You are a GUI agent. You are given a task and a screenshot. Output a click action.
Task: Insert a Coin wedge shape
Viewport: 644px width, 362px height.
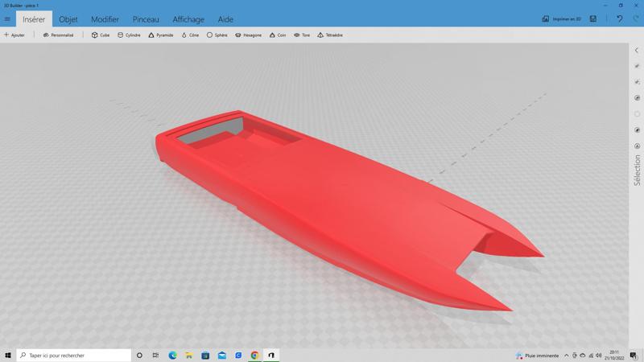[x=278, y=35]
